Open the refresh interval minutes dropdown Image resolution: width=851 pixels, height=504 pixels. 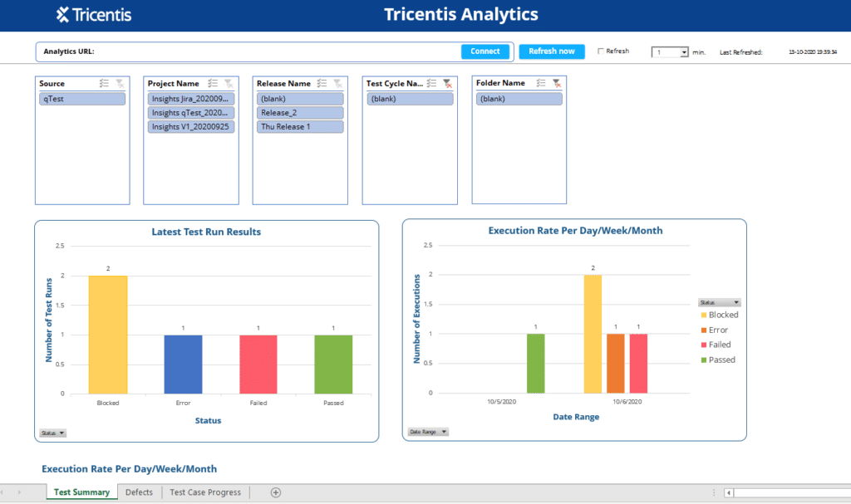tap(684, 52)
